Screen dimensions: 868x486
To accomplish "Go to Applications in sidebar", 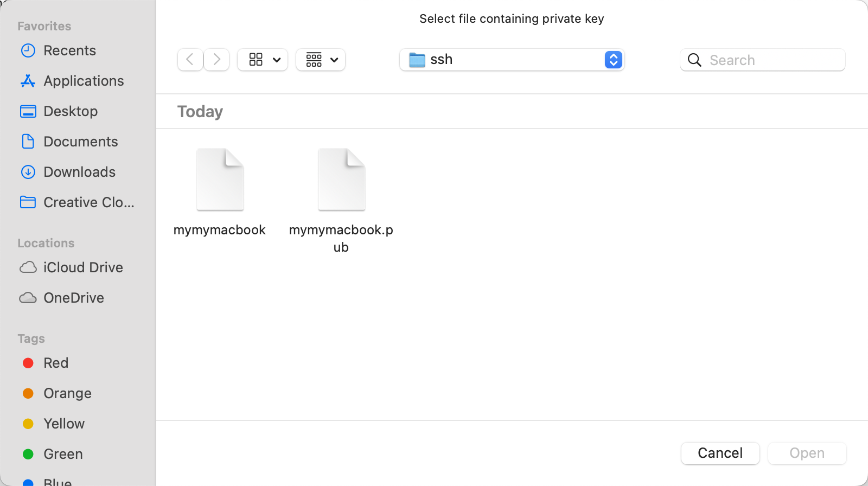I will click(x=84, y=81).
